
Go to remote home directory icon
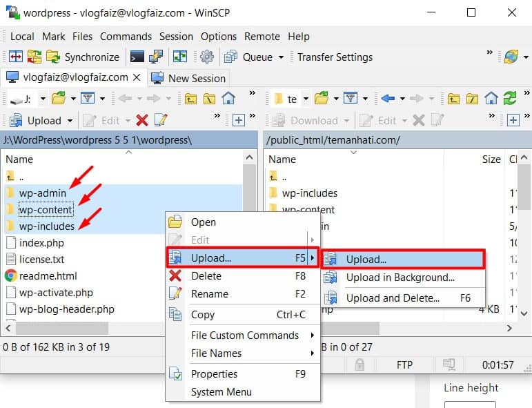tap(491, 99)
